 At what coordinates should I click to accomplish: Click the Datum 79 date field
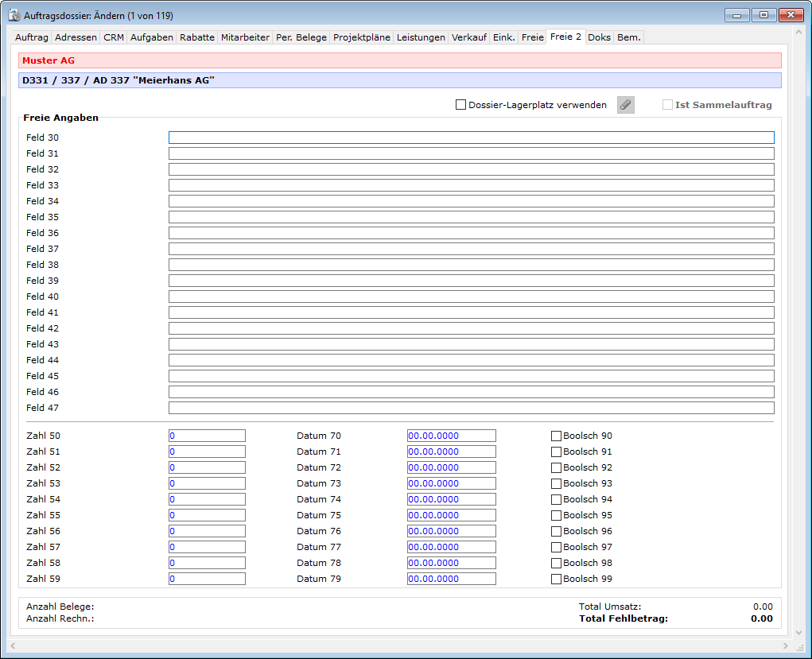click(x=451, y=579)
